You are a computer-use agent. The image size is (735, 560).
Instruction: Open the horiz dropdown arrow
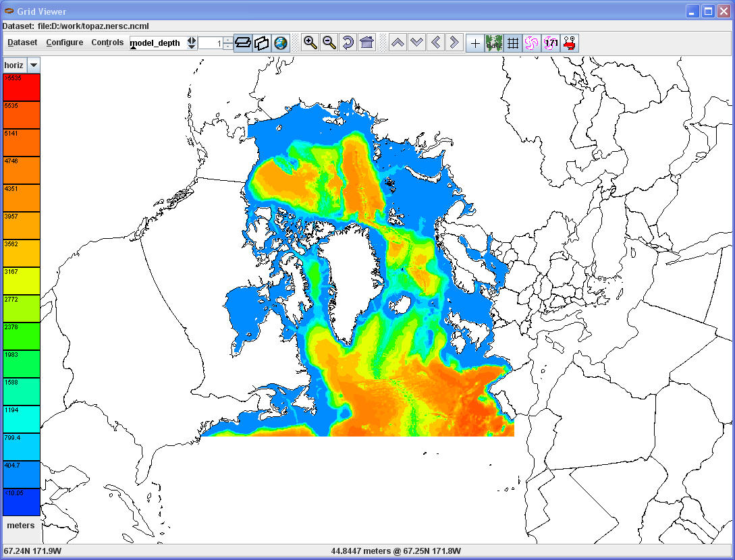33,65
